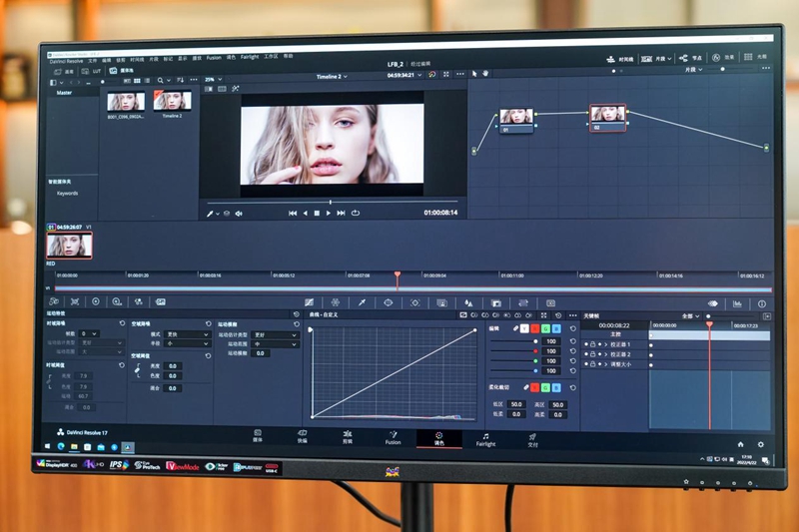The image size is (799, 532).
Task: Toggle the green channel edit button
Action: (544, 327)
